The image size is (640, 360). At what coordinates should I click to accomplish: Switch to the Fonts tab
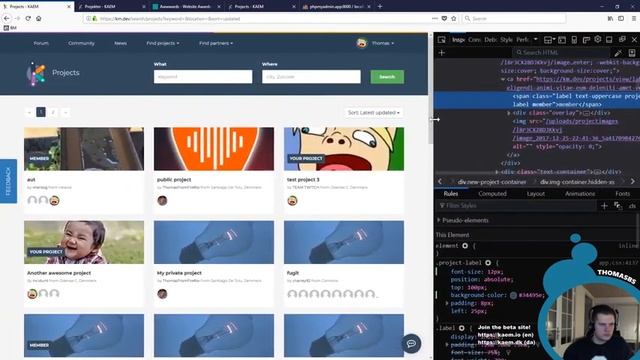(x=622, y=194)
